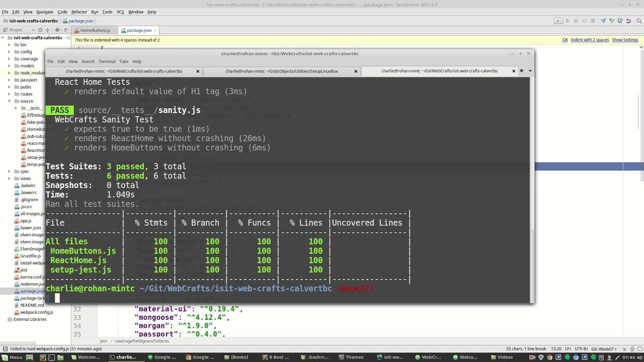Expand the coverage folder in Project tree
The width and height of the screenshot is (644, 362).
9,59
